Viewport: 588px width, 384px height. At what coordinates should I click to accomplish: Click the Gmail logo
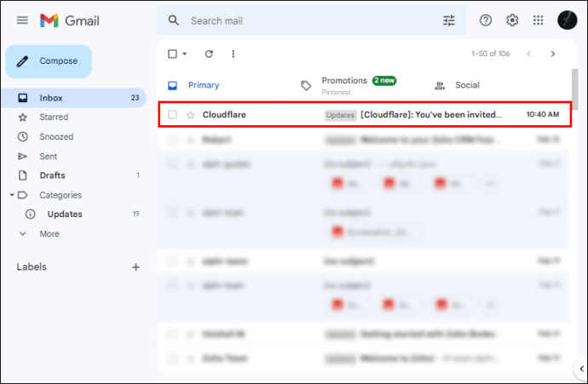[70, 20]
